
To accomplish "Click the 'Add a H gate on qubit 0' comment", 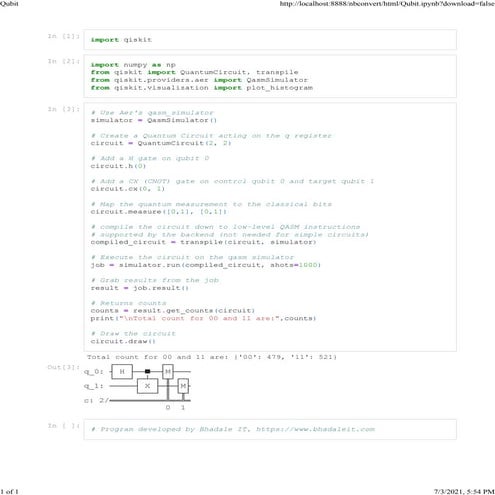I will pos(150,158).
